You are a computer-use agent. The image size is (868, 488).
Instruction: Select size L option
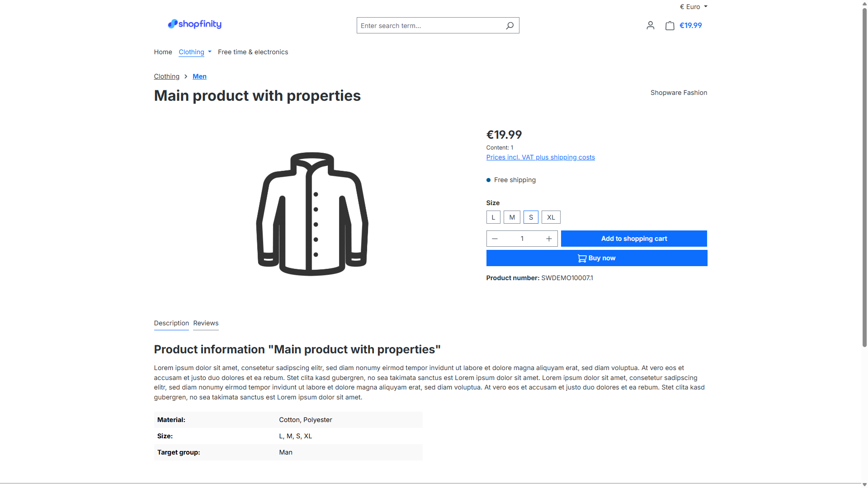click(x=493, y=217)
